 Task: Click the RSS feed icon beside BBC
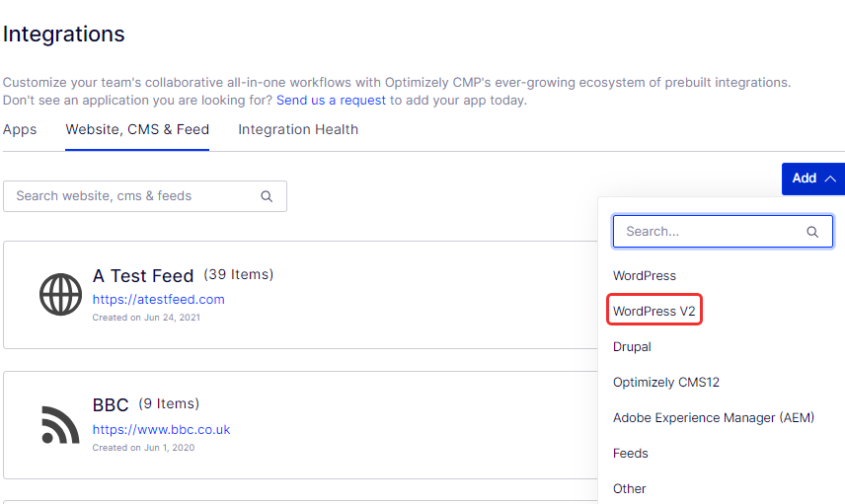pos(60,424)
